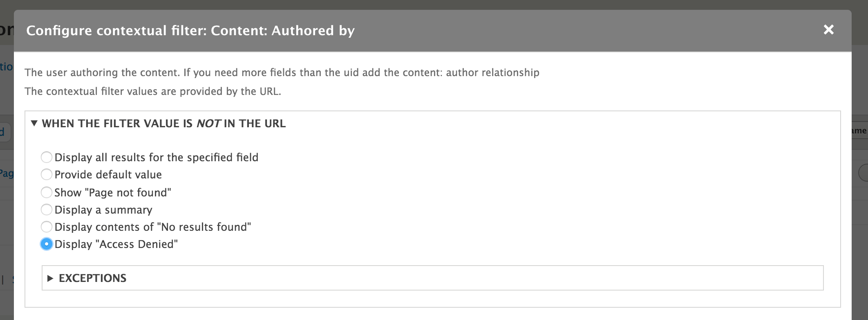Choose the "No results found" contents radio button
The image size is (868, 320).
click(x=47, y=227)
